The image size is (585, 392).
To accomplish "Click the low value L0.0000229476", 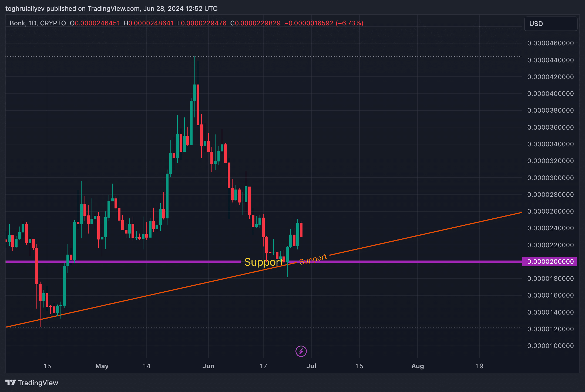I will point(202,23).
